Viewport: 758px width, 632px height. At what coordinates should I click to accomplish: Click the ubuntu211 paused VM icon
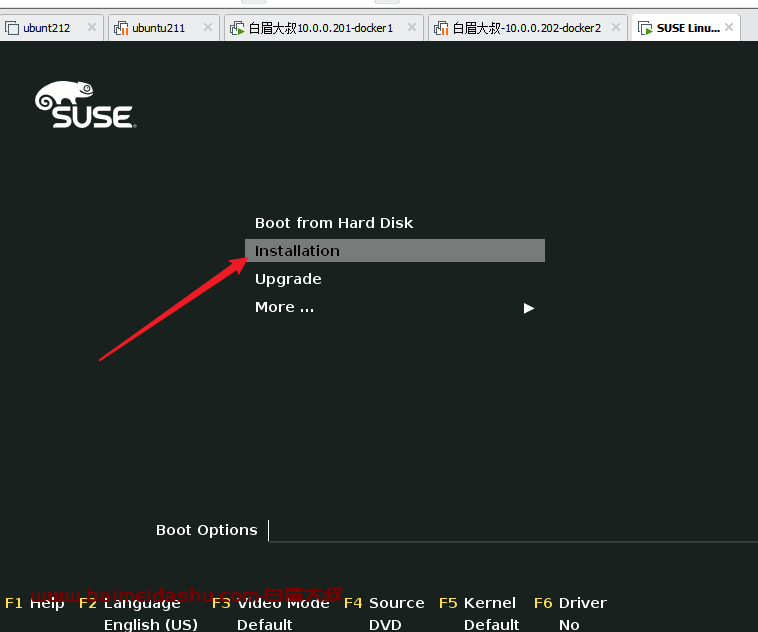(121, 28)
